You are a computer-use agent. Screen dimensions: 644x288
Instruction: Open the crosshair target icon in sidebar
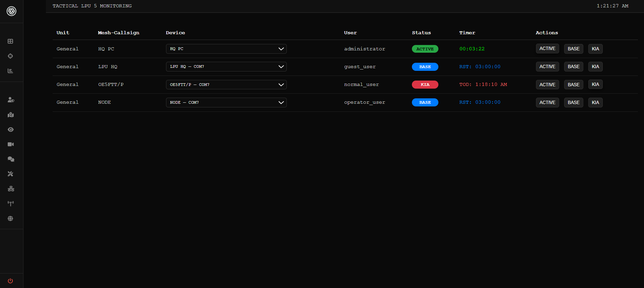[10, 56]
